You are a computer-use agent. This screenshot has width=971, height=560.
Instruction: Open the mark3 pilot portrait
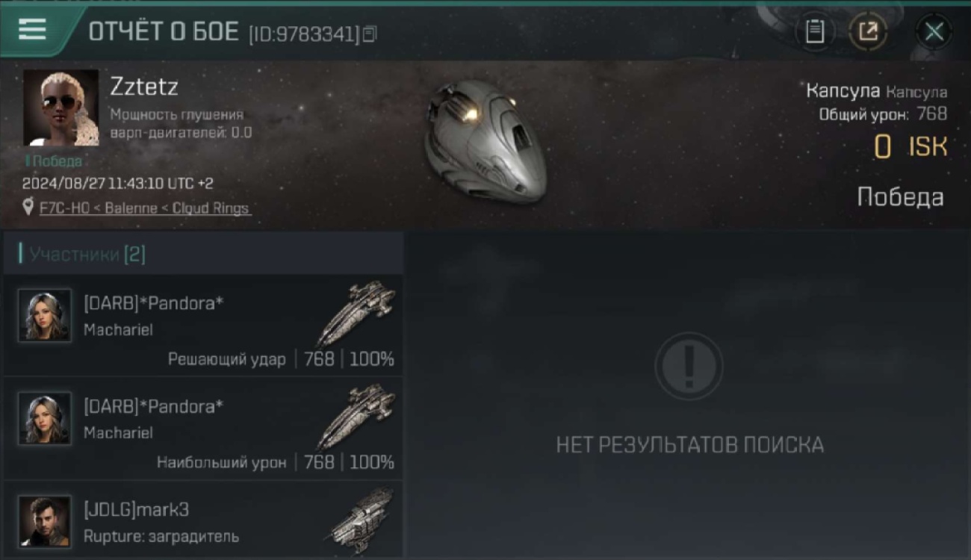45,521
